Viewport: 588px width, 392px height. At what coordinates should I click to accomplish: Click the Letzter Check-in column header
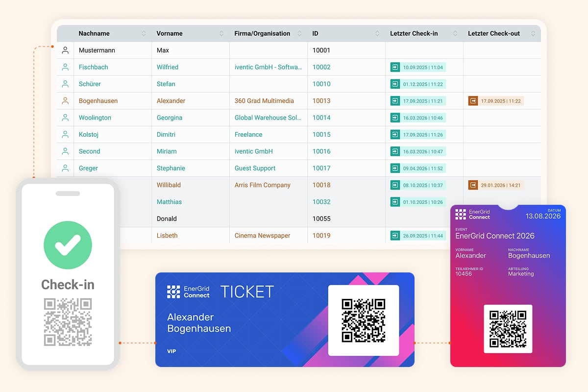coord(414,34)
